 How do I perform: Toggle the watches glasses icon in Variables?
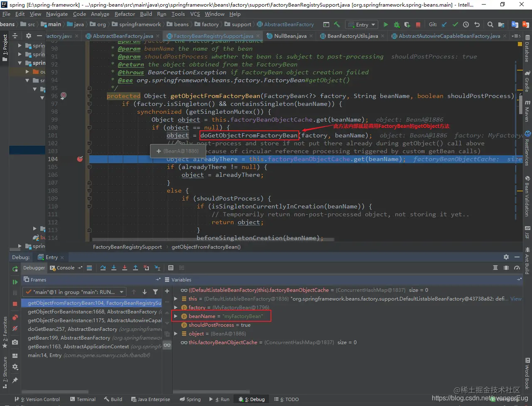[167, 345]
